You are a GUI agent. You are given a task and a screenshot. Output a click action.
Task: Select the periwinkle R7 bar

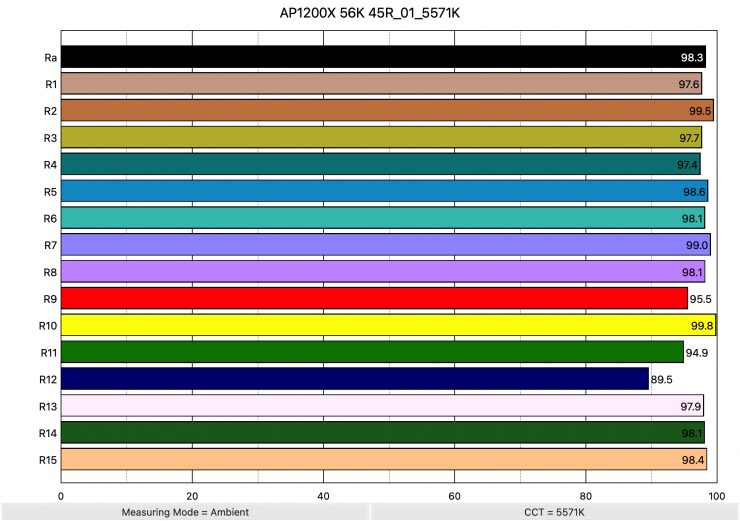(385, 244)
